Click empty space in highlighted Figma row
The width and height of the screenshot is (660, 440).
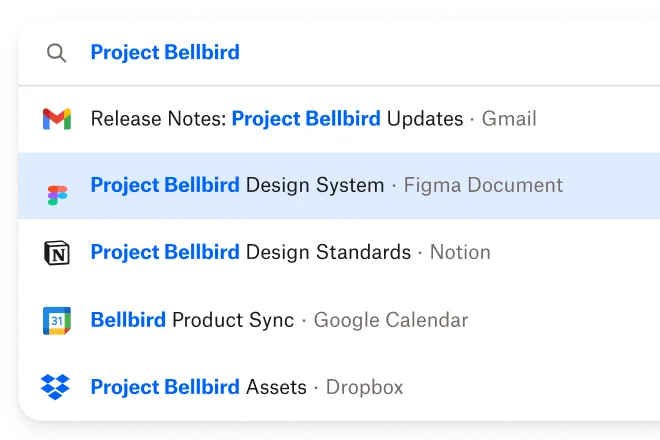(x=610, y=186)
